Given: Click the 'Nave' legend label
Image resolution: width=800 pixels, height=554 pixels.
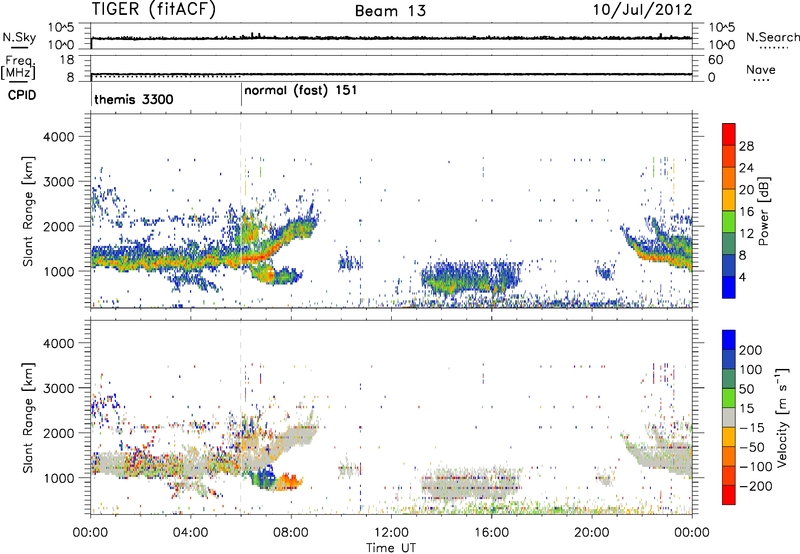Looking at the screenshot, I should (x=761, y=69).
